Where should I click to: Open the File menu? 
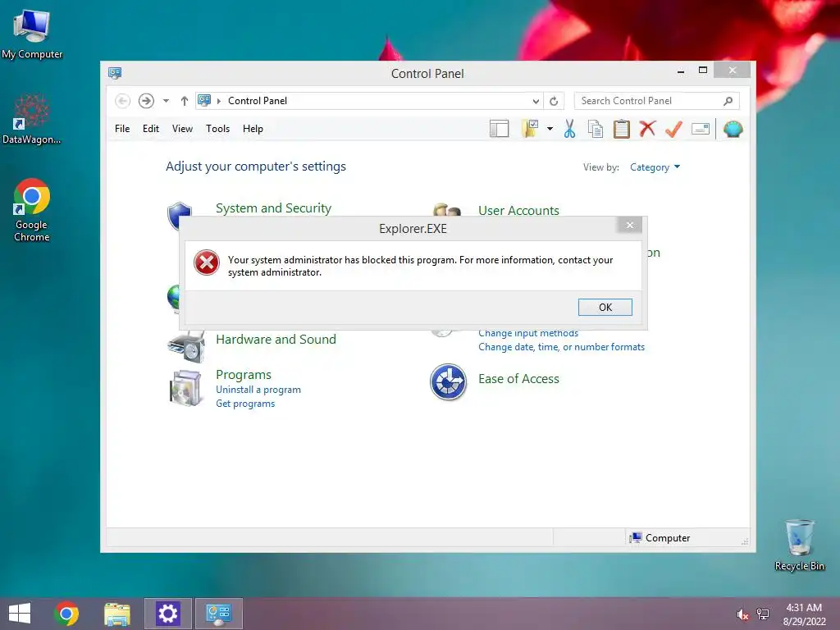point(122,129)
